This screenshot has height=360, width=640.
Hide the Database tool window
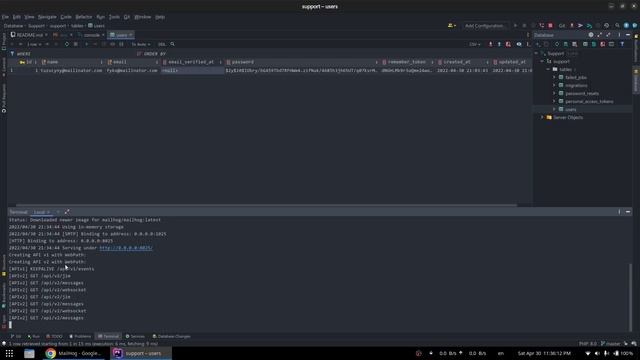(x=628, y=35)
